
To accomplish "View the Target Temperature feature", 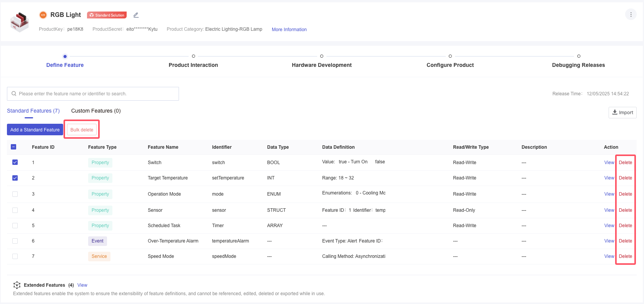I will tap(609, 178).
